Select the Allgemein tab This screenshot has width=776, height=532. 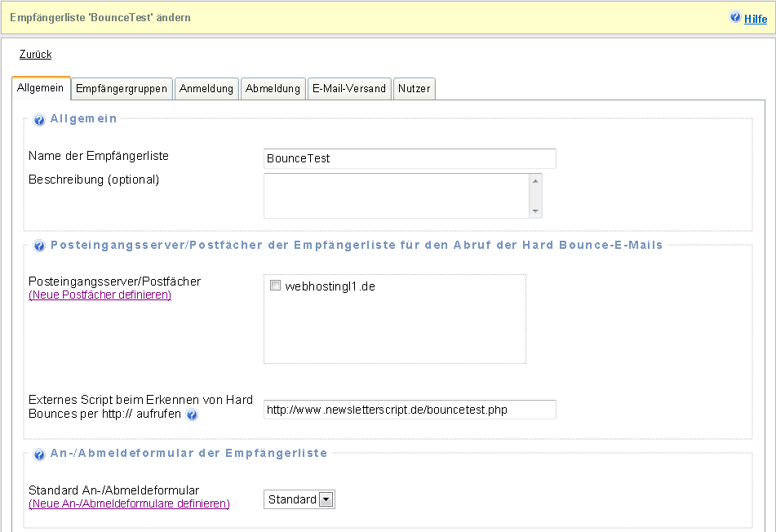(41, 87)
